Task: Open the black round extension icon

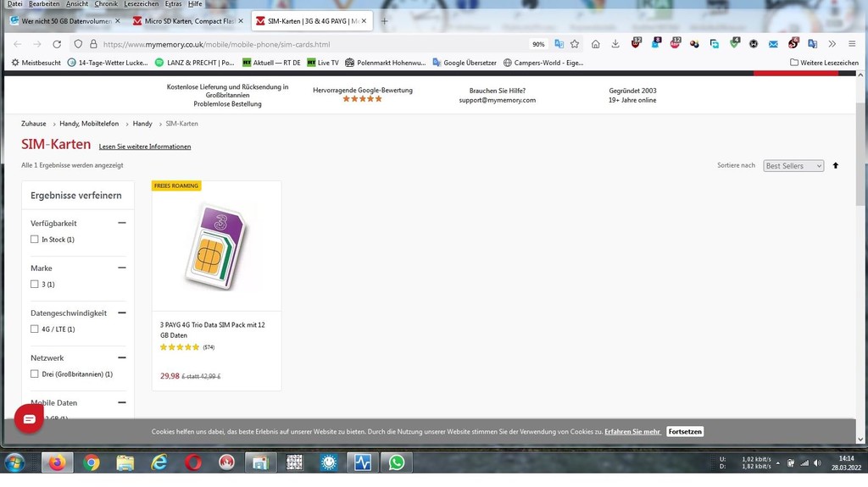Action: point(754,44)
